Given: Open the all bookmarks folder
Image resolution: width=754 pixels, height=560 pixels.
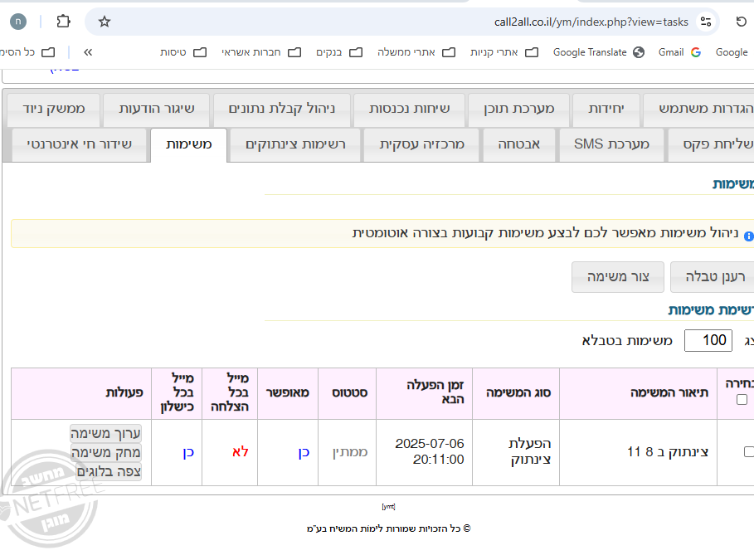Looking at the screenshot, I should (27, 52).
